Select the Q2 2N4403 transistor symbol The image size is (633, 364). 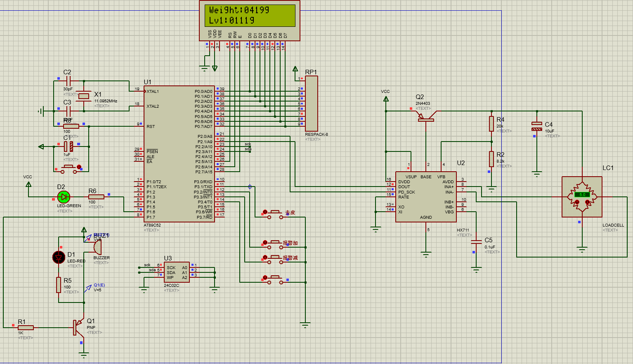tap(426, 116)
